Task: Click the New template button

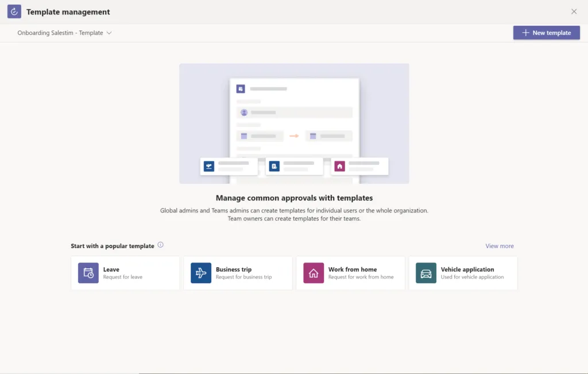Action: pos(547,33)
